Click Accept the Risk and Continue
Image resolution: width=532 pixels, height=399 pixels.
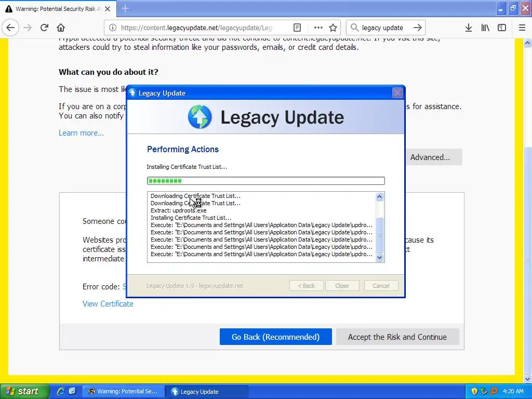pyautogui.click(x=397, y=337)
